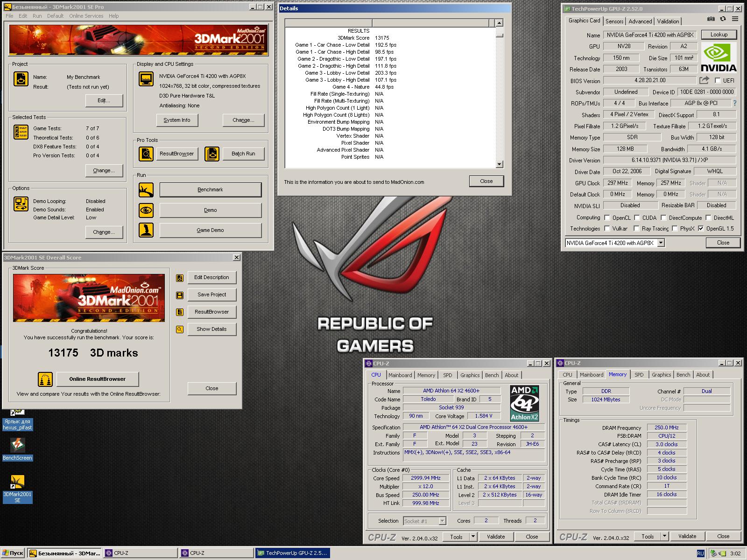
Task: Expand the Tools arrow in CPU-Z CPU window
Action: pyautogui.click(x=473, y=537)
